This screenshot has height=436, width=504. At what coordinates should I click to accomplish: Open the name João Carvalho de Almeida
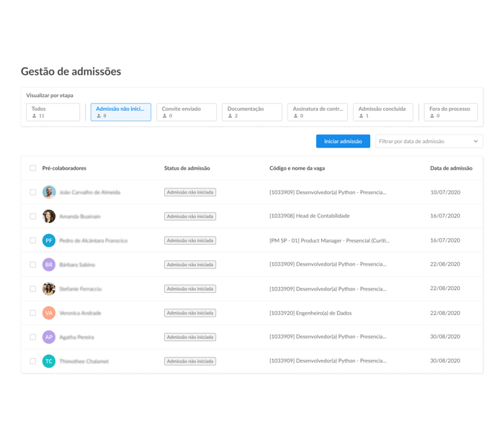click(x=90, y=192)
